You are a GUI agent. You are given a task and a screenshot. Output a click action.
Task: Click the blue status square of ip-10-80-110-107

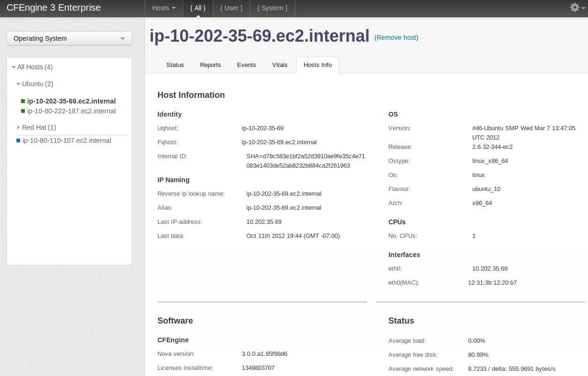18,140
